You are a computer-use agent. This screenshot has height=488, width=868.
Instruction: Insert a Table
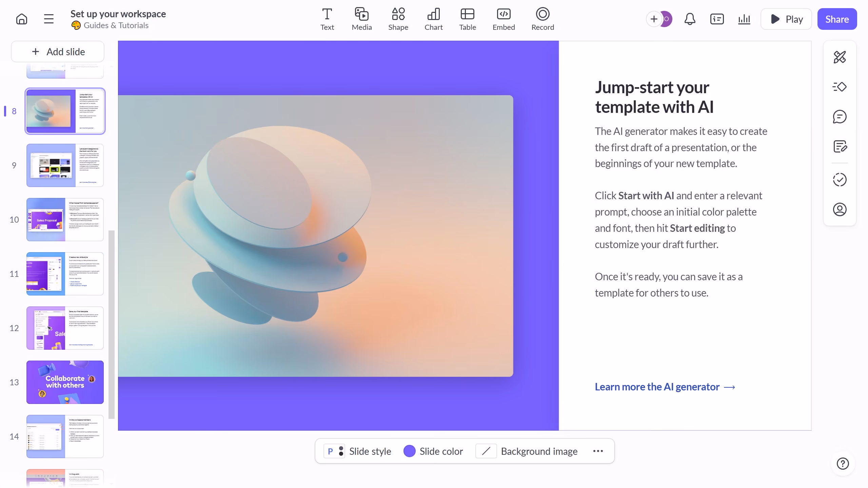(x=468, y=19)
